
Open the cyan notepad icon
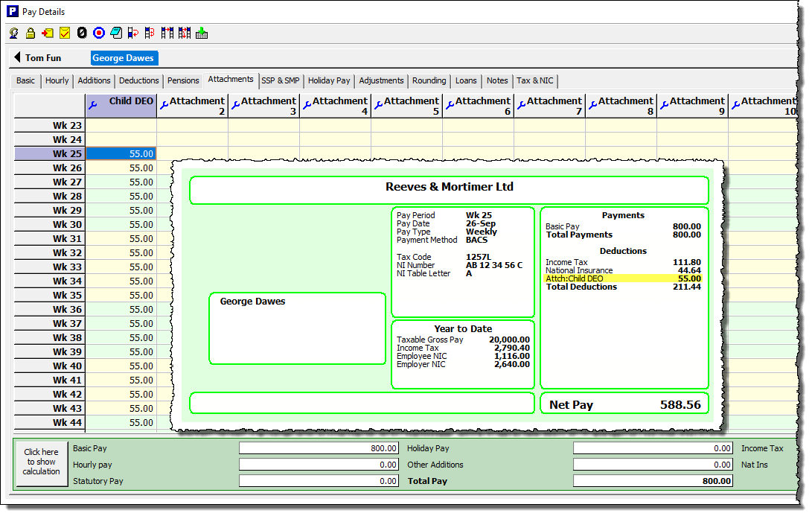click(116, 34)
